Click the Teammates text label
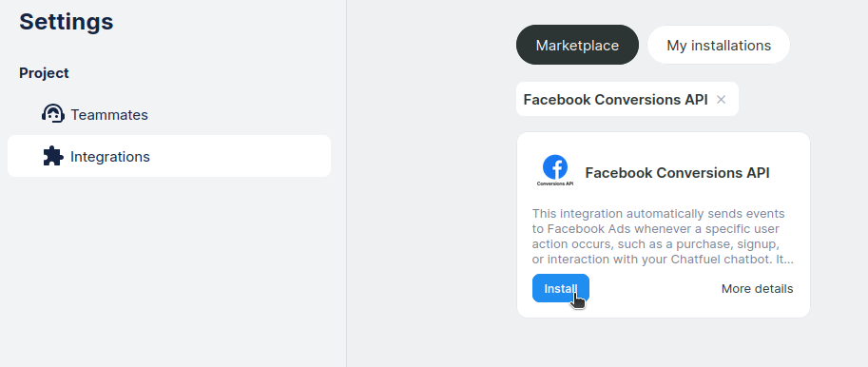The image size is (868, 367). 109,115
